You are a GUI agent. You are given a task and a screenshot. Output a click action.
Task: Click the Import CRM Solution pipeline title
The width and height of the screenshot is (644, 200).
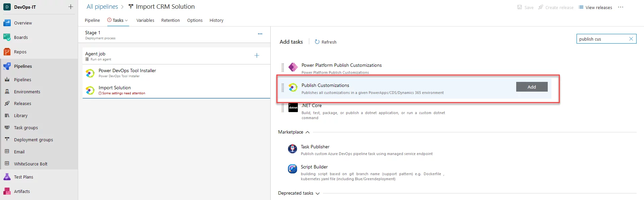tap(165, 7)
